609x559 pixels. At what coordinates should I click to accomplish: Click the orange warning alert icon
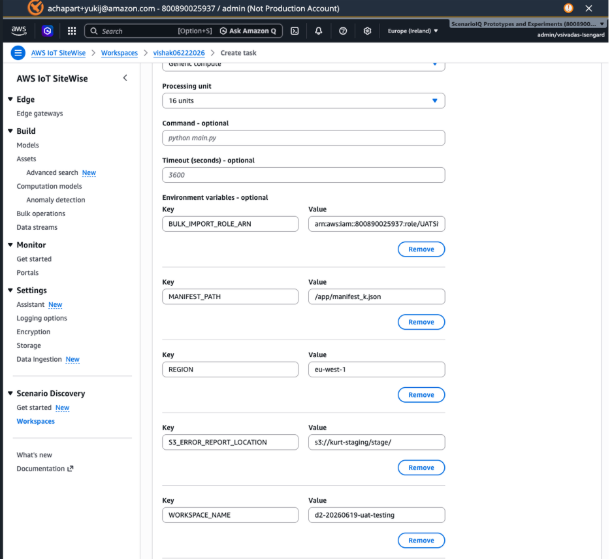pyautogui.click(x=568, y=8)
